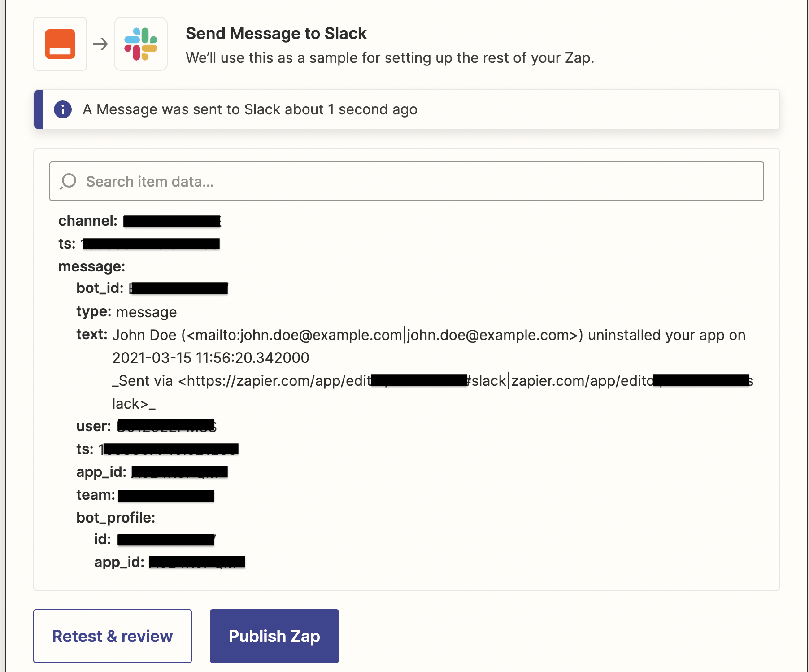Select the user data row
Screen dimensions: 809x672
click(x=146, y=426)
